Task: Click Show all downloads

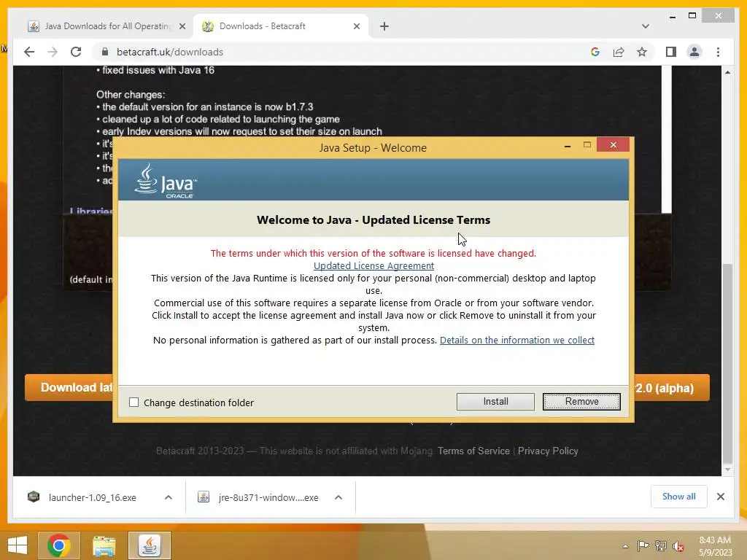Action: coord(678,497)
